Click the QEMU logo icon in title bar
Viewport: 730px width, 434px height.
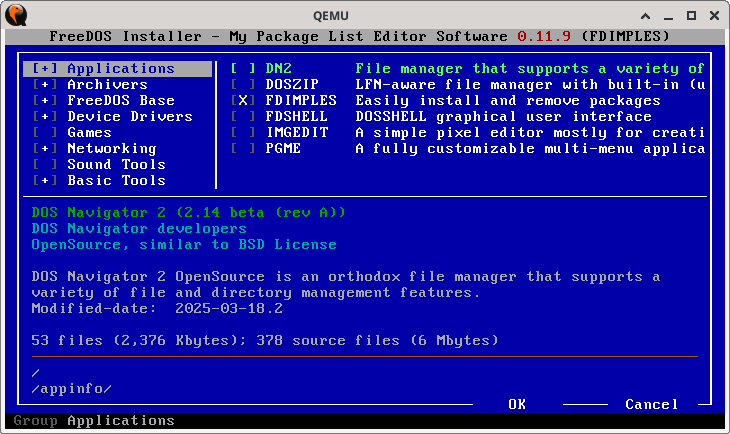tap(16, 15)
